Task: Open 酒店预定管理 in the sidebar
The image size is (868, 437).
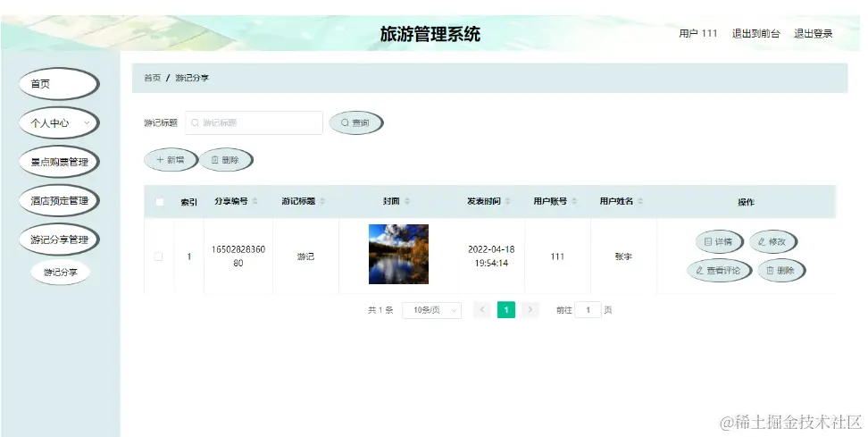Action: pyautogui.click(x=59, y=200)
